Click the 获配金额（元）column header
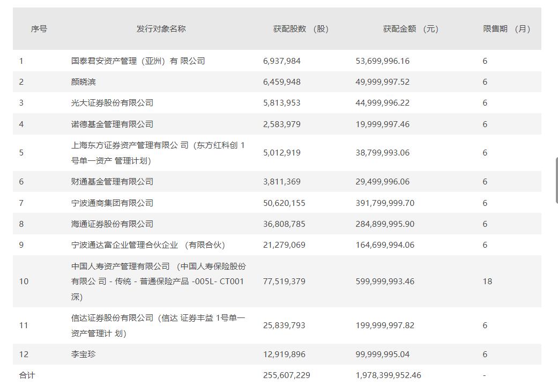The height and width of the screenshot is (392, 558). coord(411,29)
